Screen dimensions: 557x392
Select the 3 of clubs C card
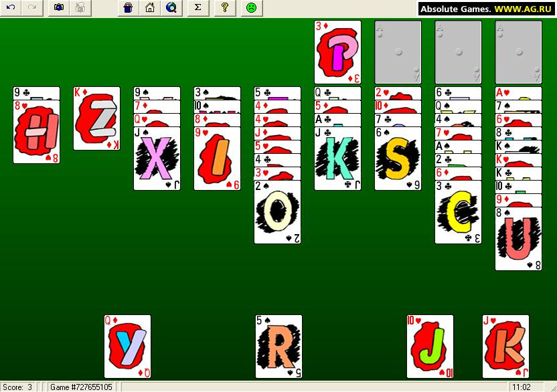pyautogui.click(x=458, y=212)
